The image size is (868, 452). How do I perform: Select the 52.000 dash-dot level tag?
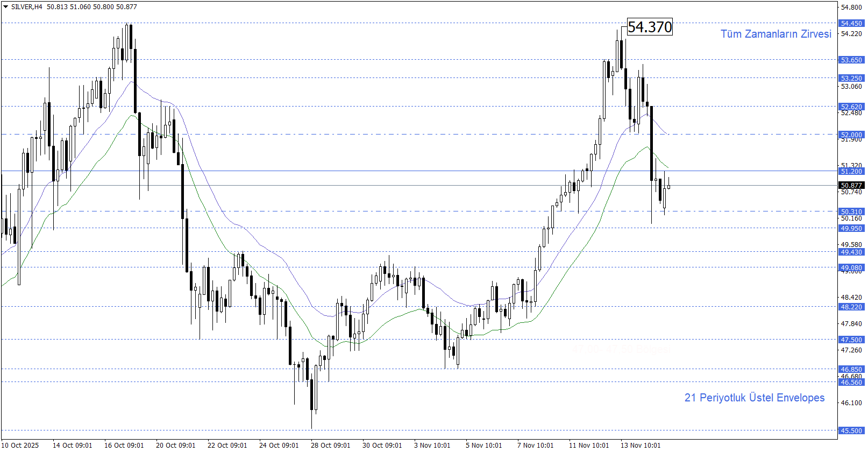pyautogui.click(x=851, y=135)
